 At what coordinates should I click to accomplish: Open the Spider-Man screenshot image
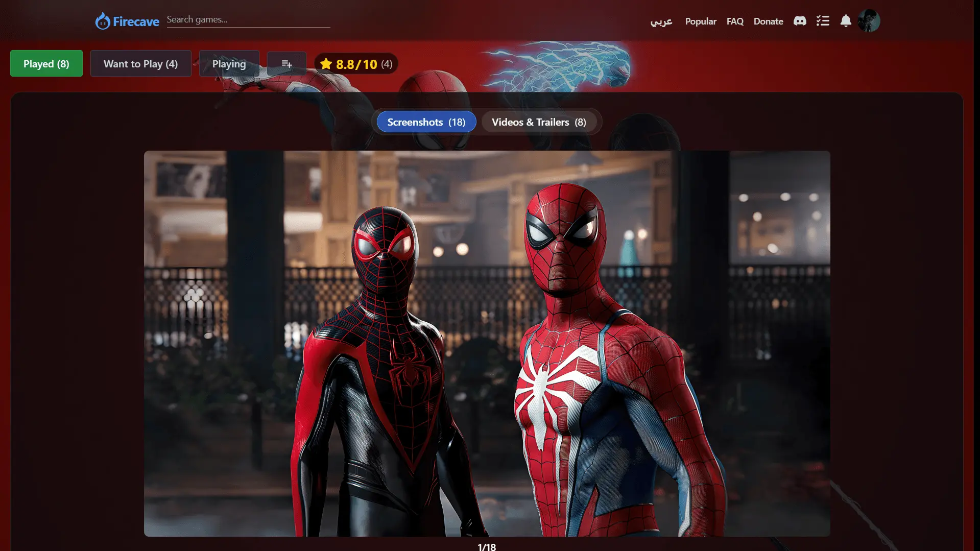tap(487, 343)
